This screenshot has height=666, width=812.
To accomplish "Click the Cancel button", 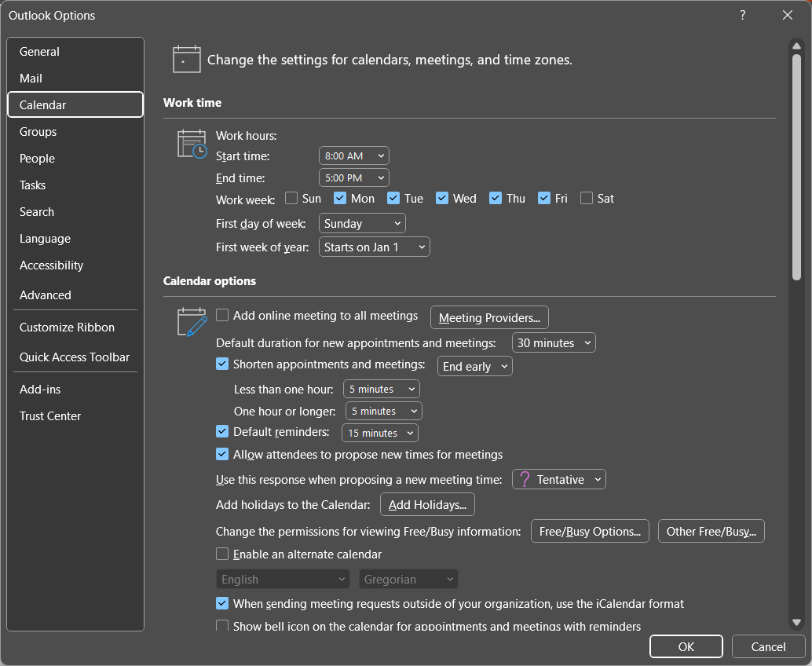I will coord(768,646).
